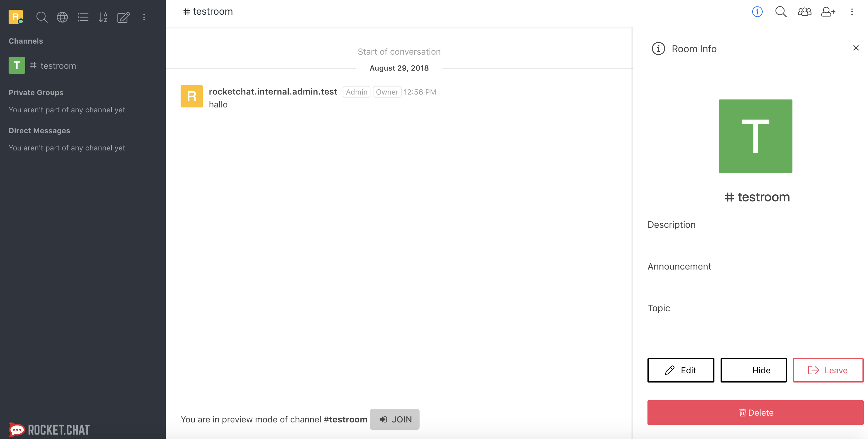This screenshot has width=868, height=439.
Task: Open the testroom channel from the sidebar
Action: tap(58, 65)
